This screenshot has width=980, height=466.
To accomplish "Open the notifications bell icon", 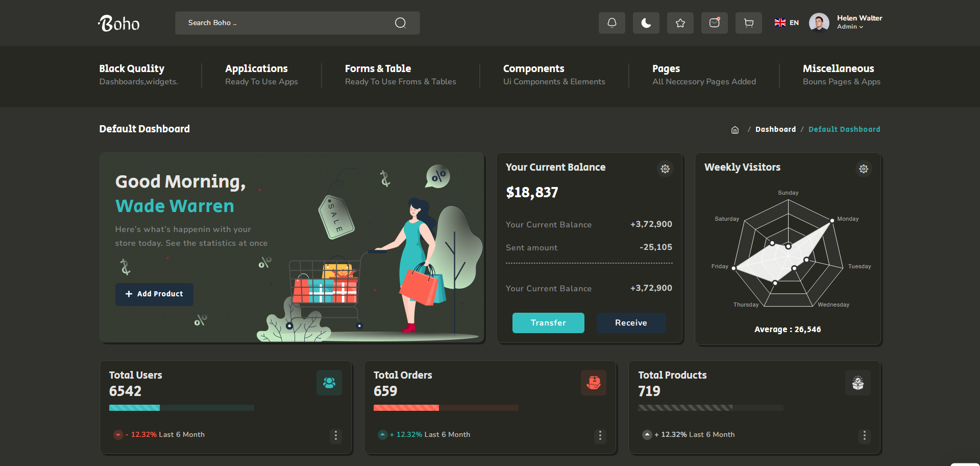I will 611,23.
